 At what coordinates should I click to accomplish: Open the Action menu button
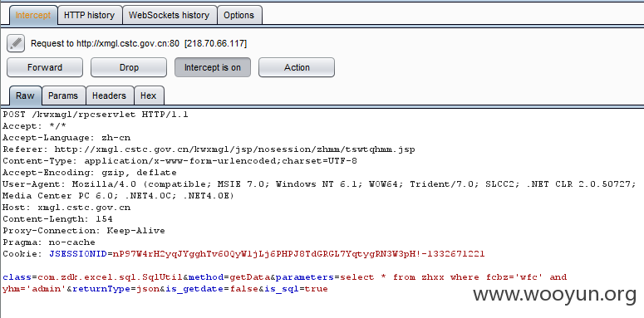pyautogui.click(x=297, y=67)
